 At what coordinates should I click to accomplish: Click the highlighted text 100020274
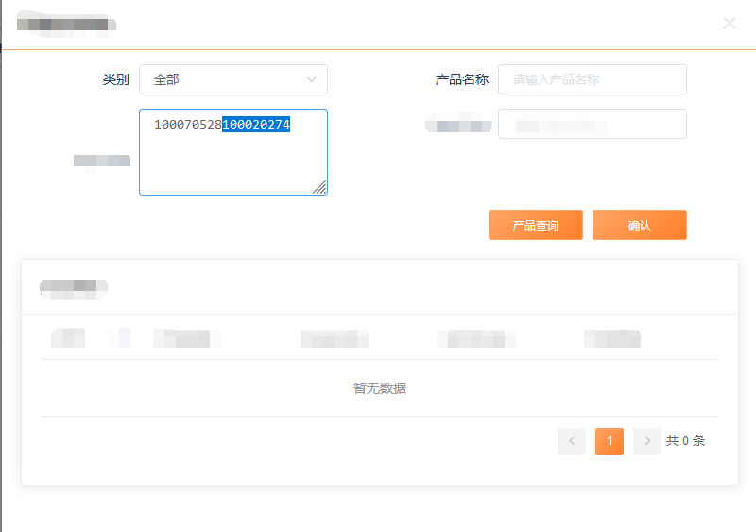pos(256,125)
